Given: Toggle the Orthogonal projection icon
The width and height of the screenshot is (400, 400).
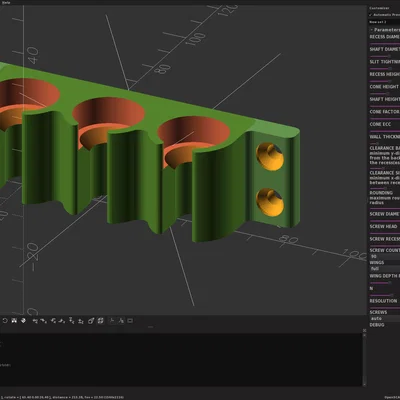Looking at the screenshot, I should tap(121, 321).
